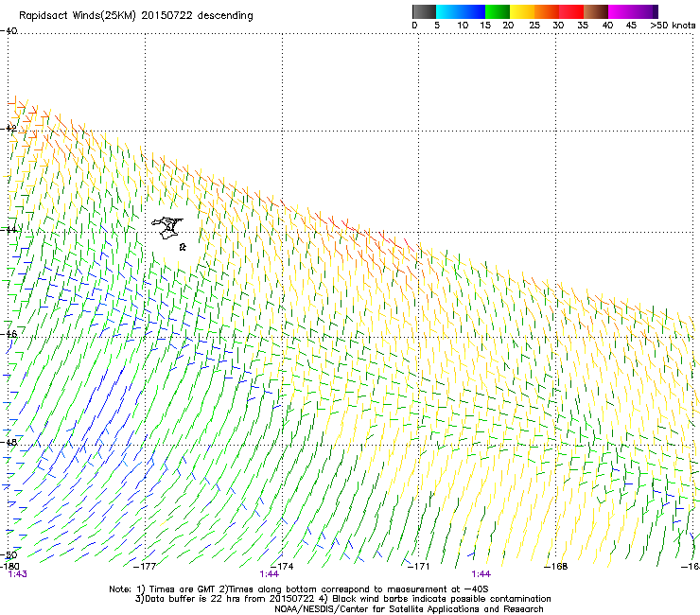Select the magenta 40-45 knots legend segment
Viewport: 700px width, 615px height.
point(621,11)
